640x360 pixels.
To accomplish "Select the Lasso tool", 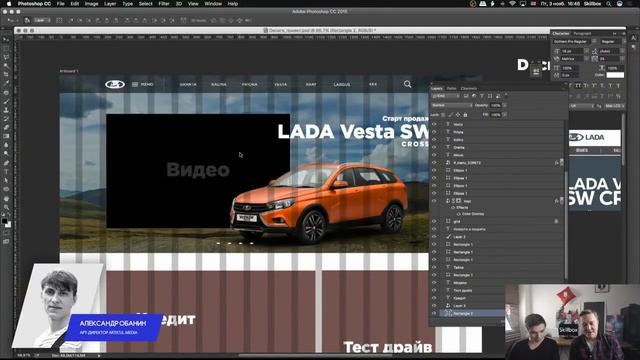I will (x=6, y=57).
